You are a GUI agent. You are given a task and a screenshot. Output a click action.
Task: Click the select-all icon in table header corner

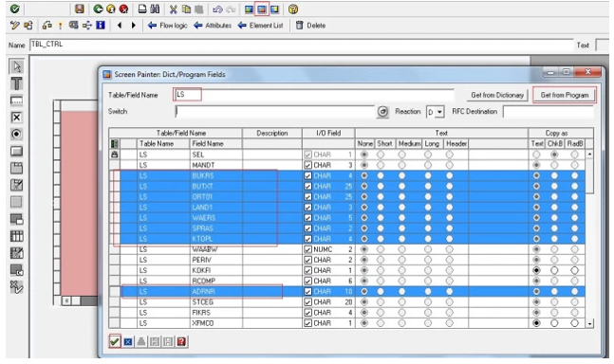pyautogui.click(x=114, y=144)
